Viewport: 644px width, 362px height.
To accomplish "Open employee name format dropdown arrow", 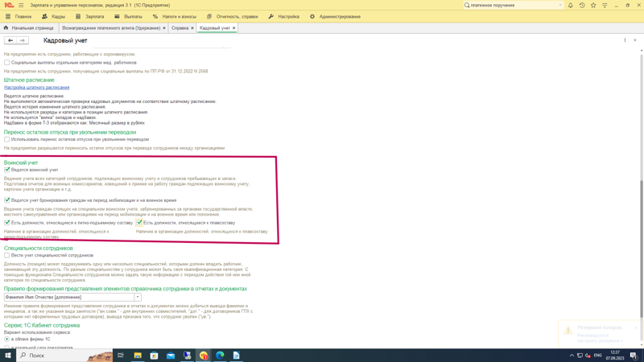I will [x=138, y=297].
